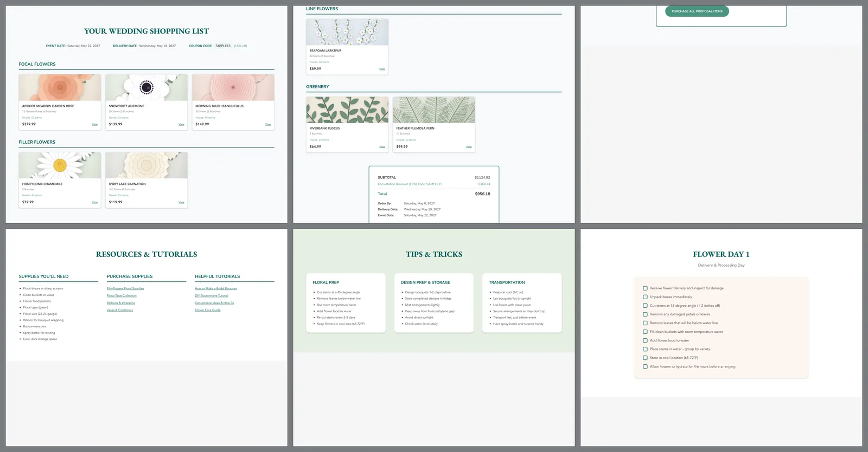Tick 'Store in cool location (65-72°F)' checkbox
The image size is (868, 452).
click(645, 358)
